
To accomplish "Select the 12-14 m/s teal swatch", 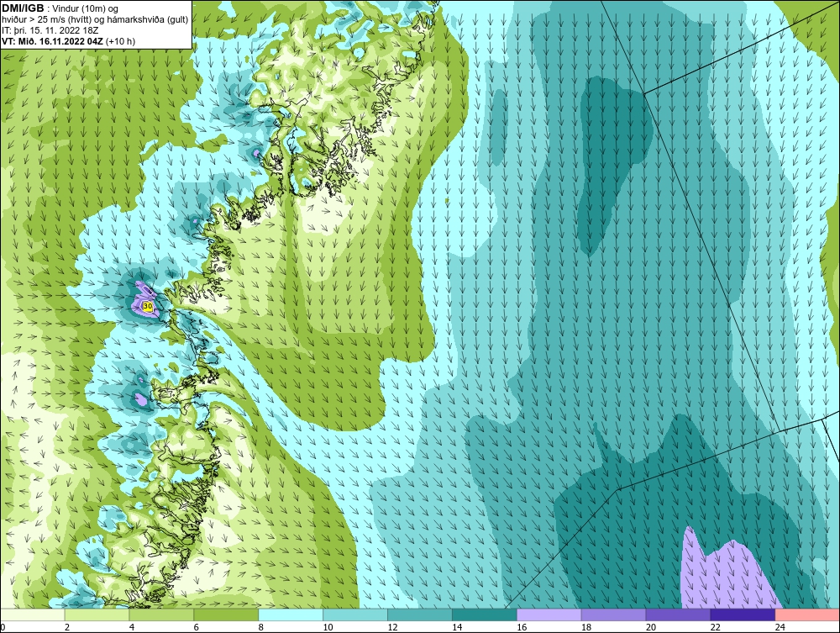I will tap(420, 615).
